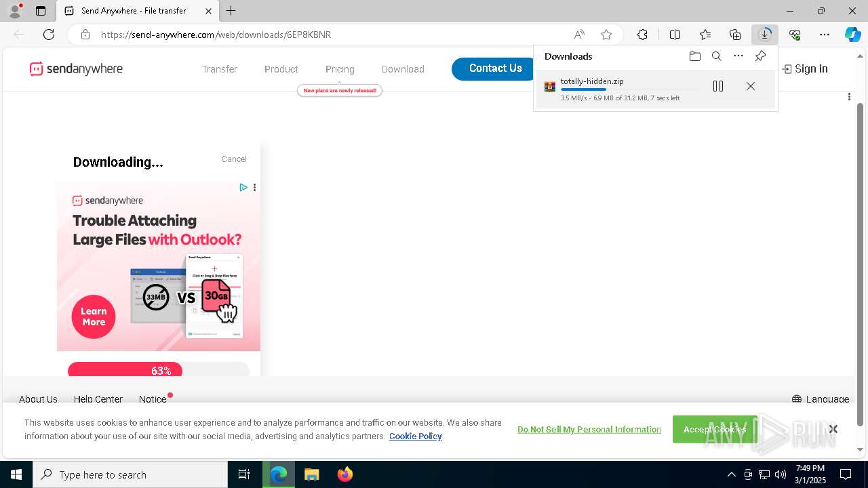Click Do Not Sell My Personal Information

click(x=589, y=430)
